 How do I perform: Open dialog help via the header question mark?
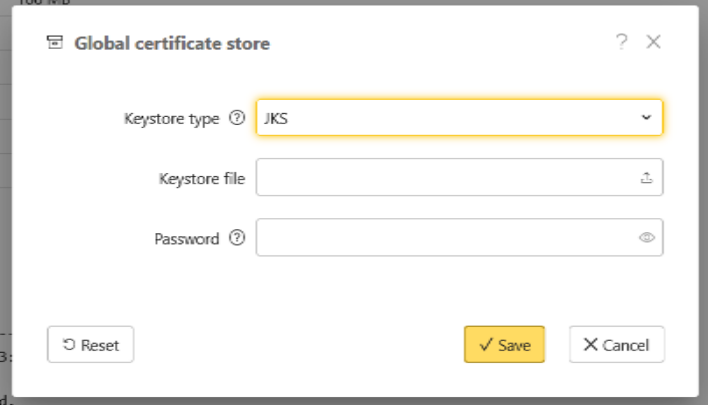click(621, 42)
